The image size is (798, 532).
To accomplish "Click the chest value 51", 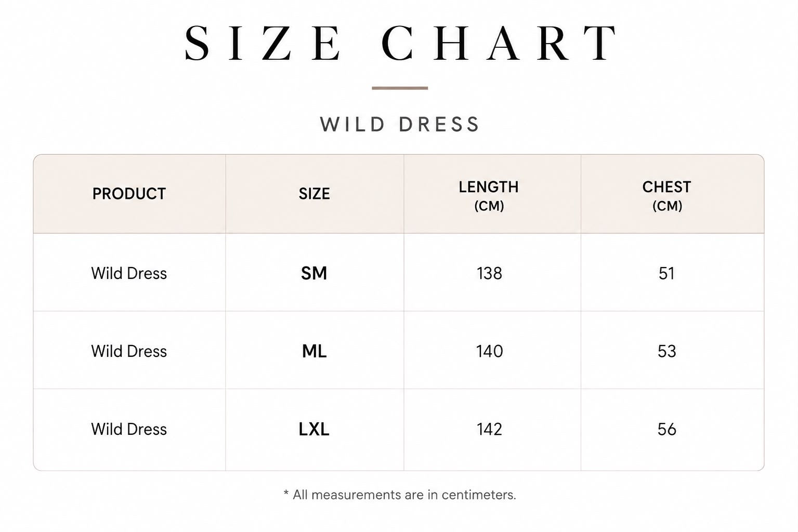I will point(666,273).
